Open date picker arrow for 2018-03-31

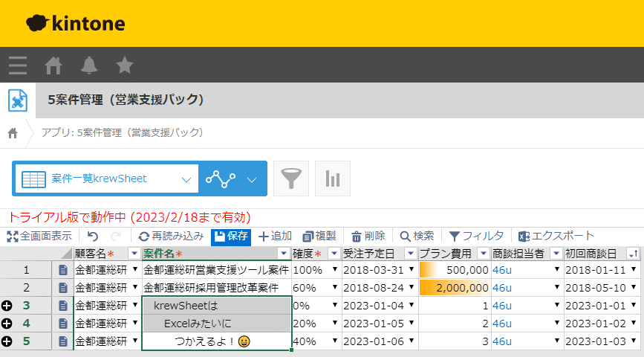pos(412,270)
